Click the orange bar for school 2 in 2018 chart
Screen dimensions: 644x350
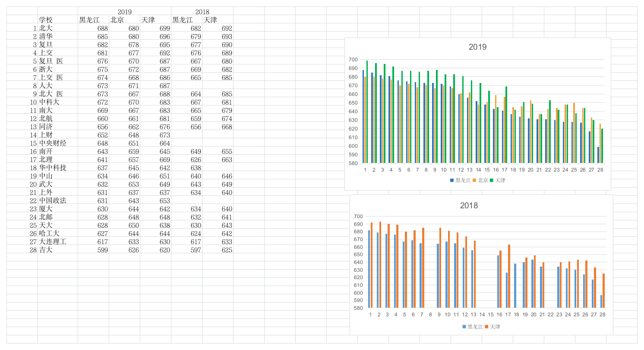coord(380,265)
